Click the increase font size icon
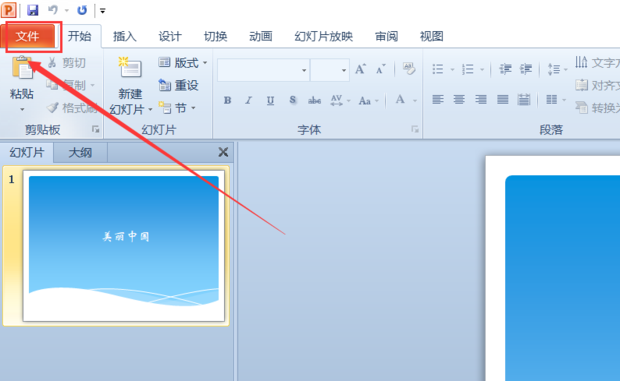 [360, 70]
